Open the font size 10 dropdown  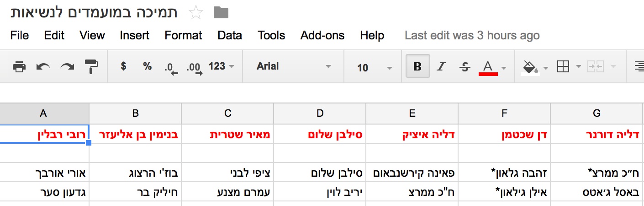click(375, 67)
